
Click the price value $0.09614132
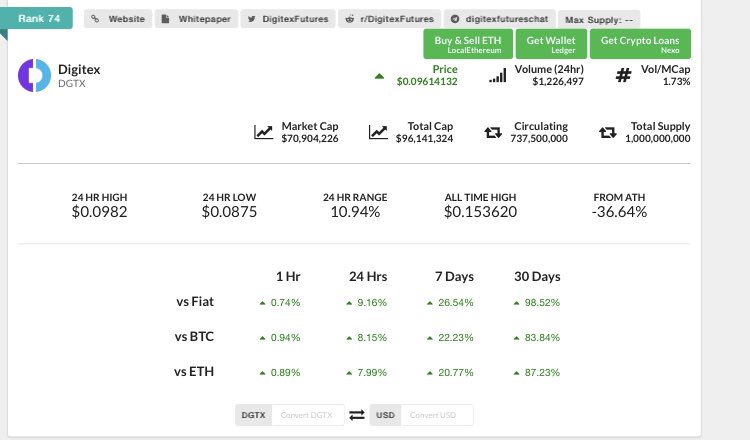point(427,81)
